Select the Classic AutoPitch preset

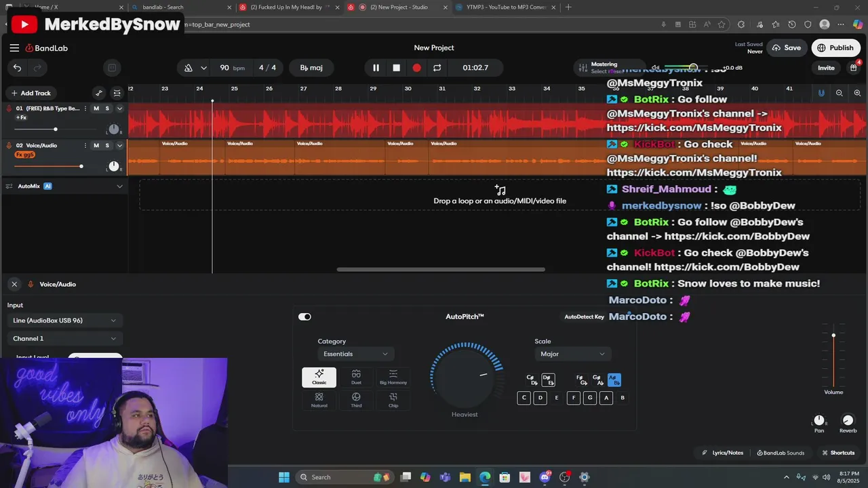319,378
